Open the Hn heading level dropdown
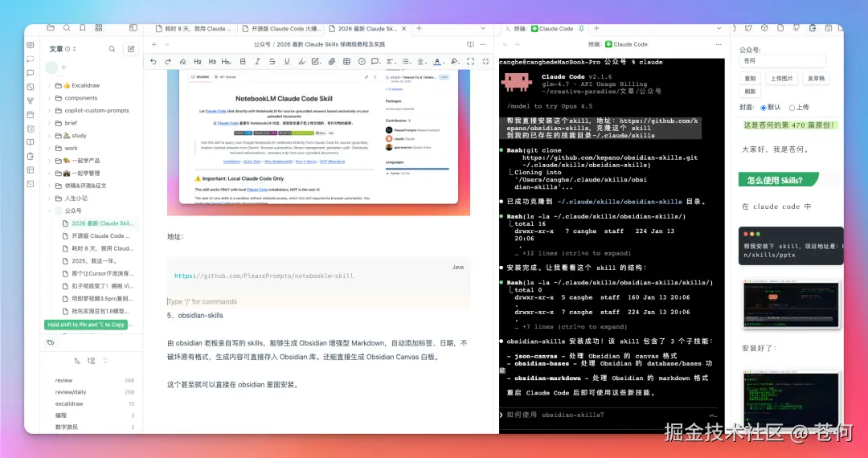The height and width of the screenshot is (458, 868). click(x=227, y=61)
